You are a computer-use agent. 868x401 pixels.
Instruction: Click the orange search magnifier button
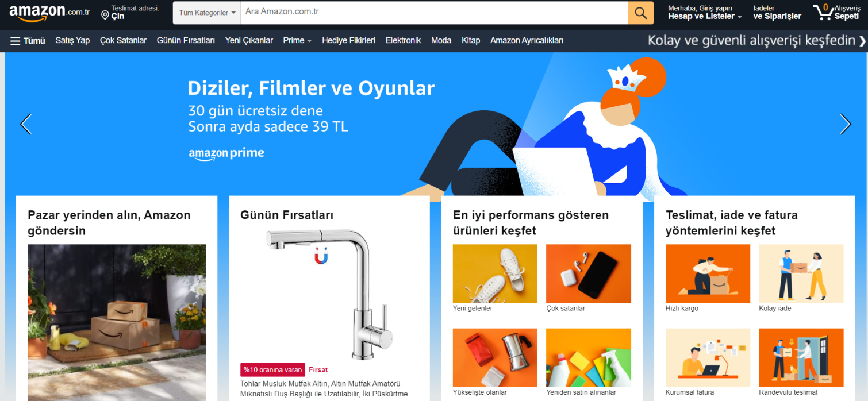point(640,13)
